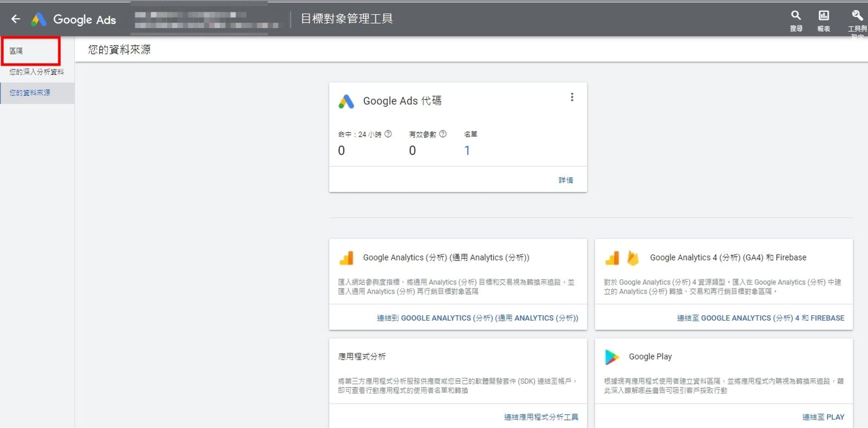
Task: Click the Google Play card title
Action: [650, 356]
